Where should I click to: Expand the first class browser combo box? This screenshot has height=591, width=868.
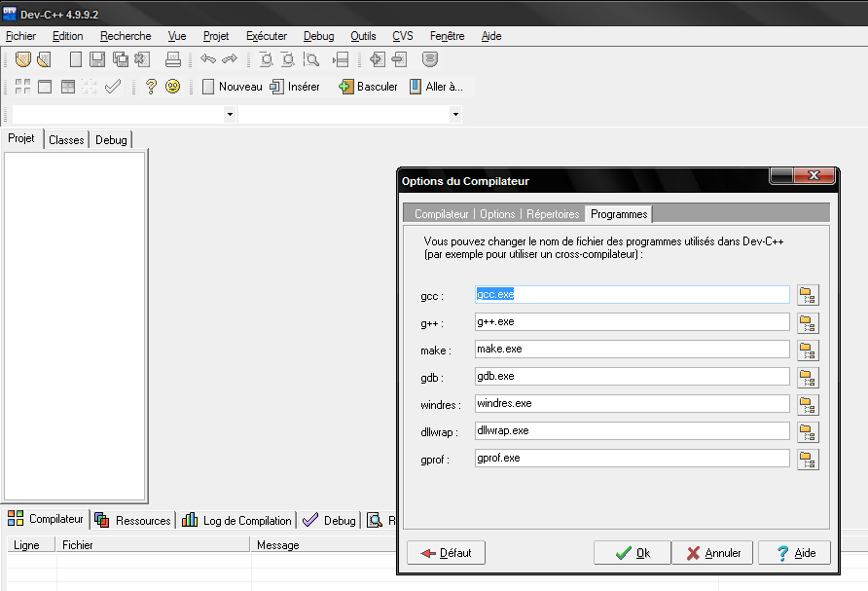[x=230, y=115]
